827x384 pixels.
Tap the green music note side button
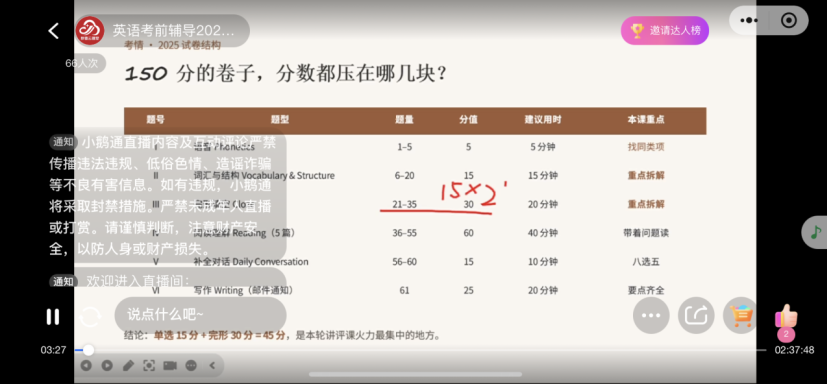click(815, 232)
